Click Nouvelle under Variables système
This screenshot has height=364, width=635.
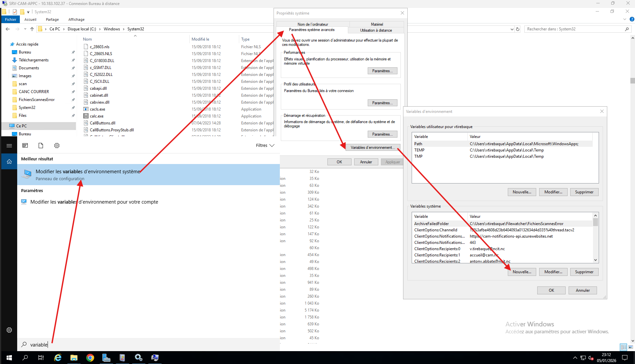point(522,272)
